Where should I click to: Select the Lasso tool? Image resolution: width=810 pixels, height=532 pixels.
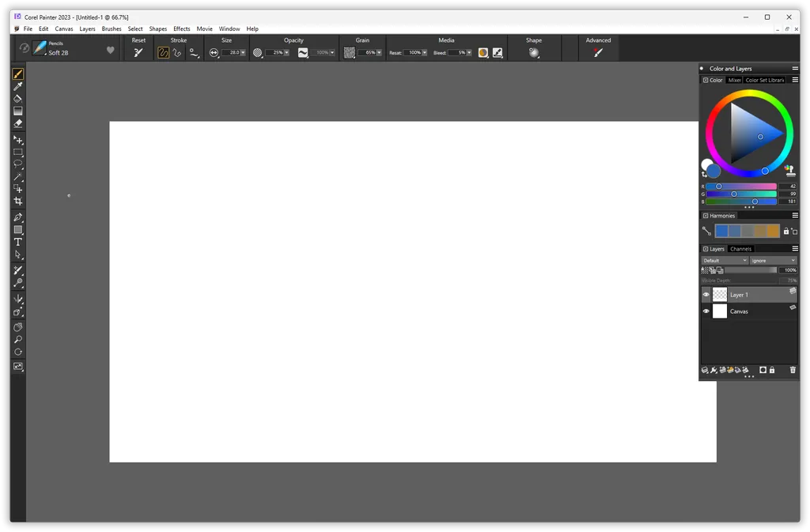[x=17, y=164]
